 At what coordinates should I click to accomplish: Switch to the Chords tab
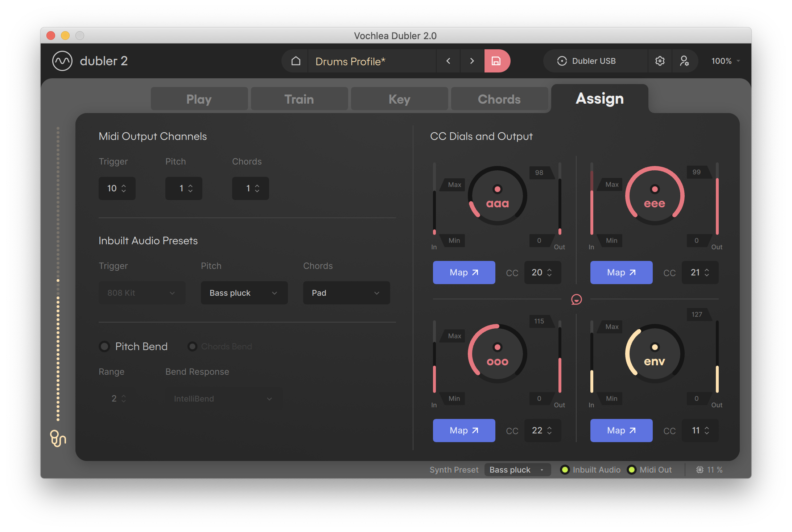coord(499,99)
